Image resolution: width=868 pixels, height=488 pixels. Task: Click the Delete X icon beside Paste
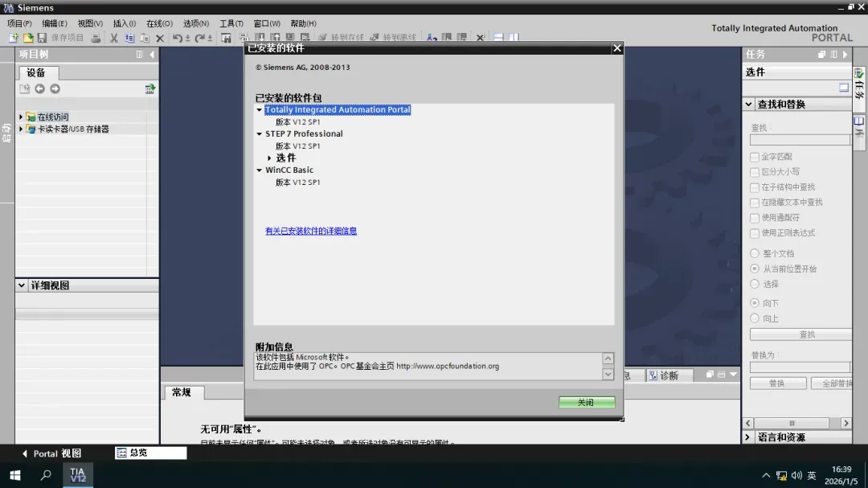[160, 38]
